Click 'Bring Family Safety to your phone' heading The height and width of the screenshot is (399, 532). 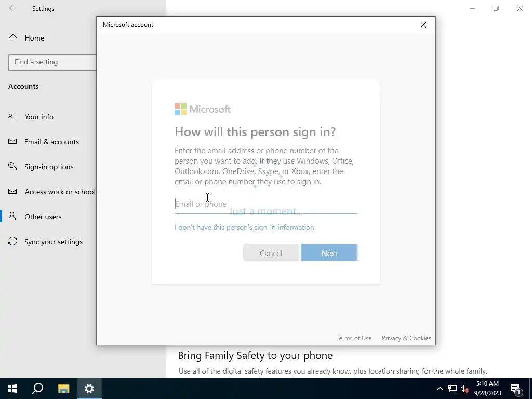click(x=255, y=355)
